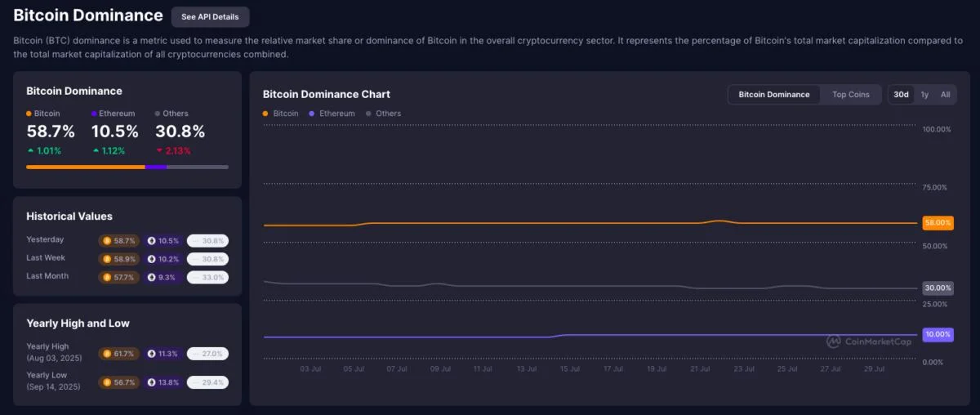Screen dimensions: 980x415
Task: Click the Last Month 9.3% Ethereum value
Action: pos(167,277)
